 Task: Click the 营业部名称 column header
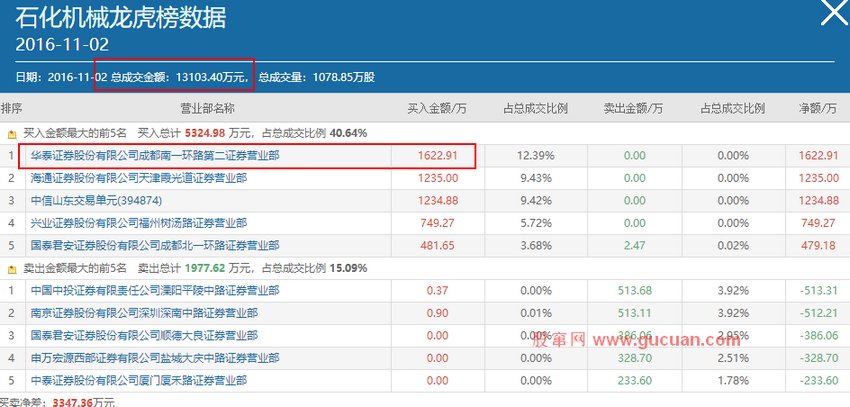coord(208,108)
